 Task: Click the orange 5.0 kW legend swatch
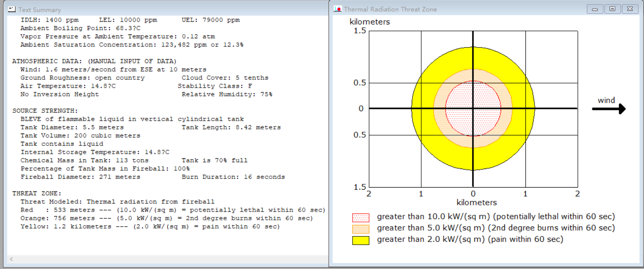360,229
